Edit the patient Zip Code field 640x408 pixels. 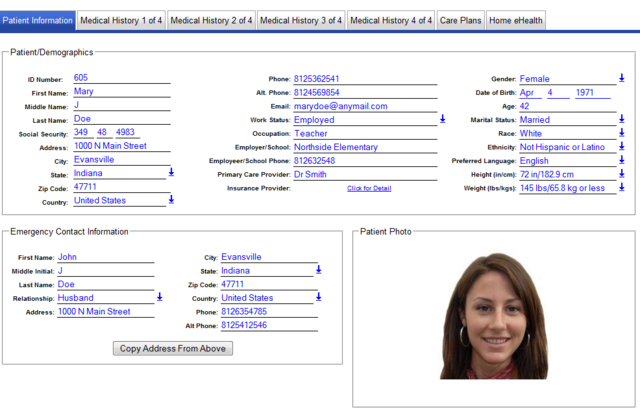122,187
